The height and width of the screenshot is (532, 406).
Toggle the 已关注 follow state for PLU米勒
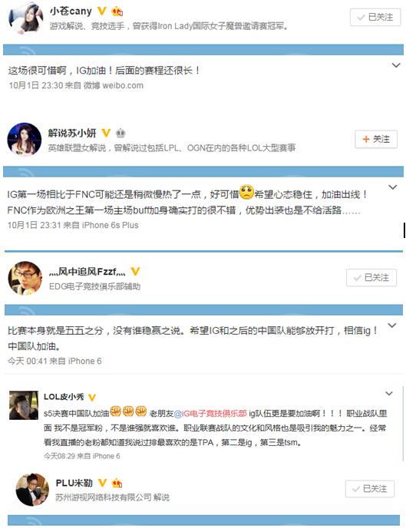point(370,488)
